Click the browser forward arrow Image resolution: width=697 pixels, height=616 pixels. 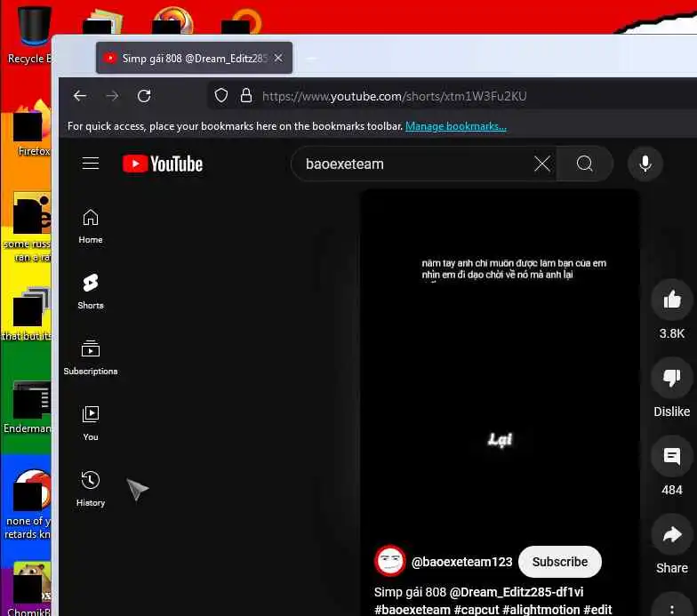pos(112,96)
